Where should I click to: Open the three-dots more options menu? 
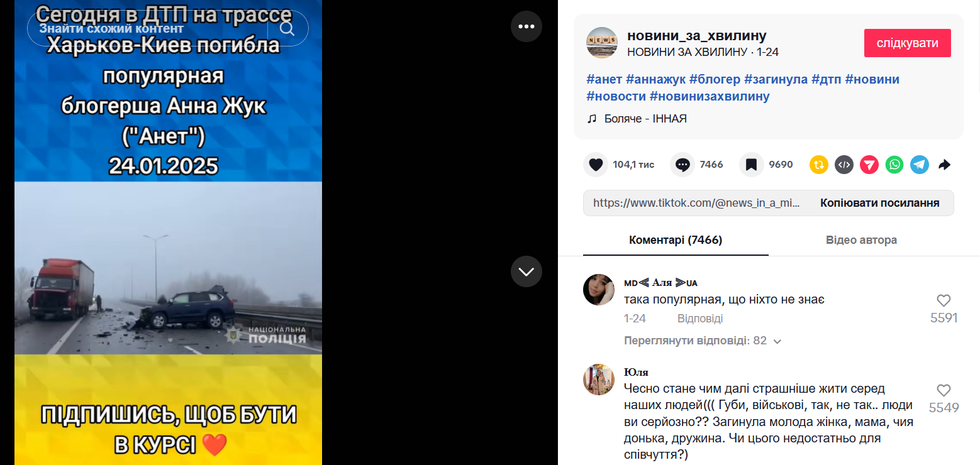pos(526,26)
